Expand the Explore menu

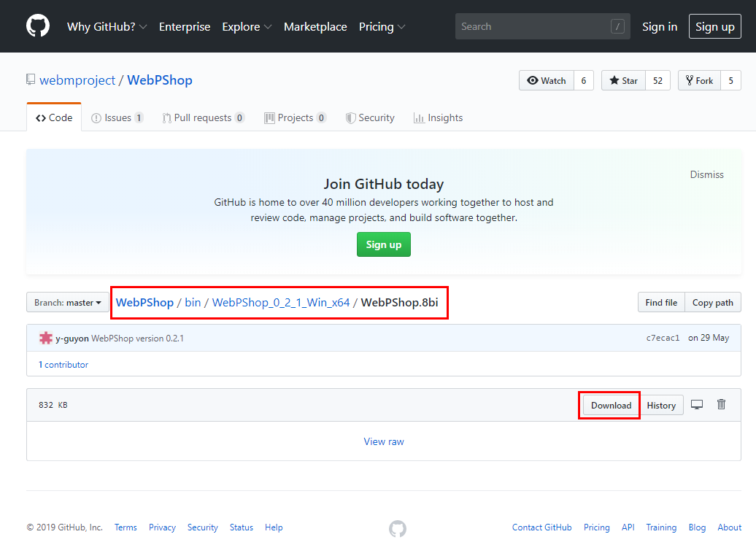(x=247, y=26)
